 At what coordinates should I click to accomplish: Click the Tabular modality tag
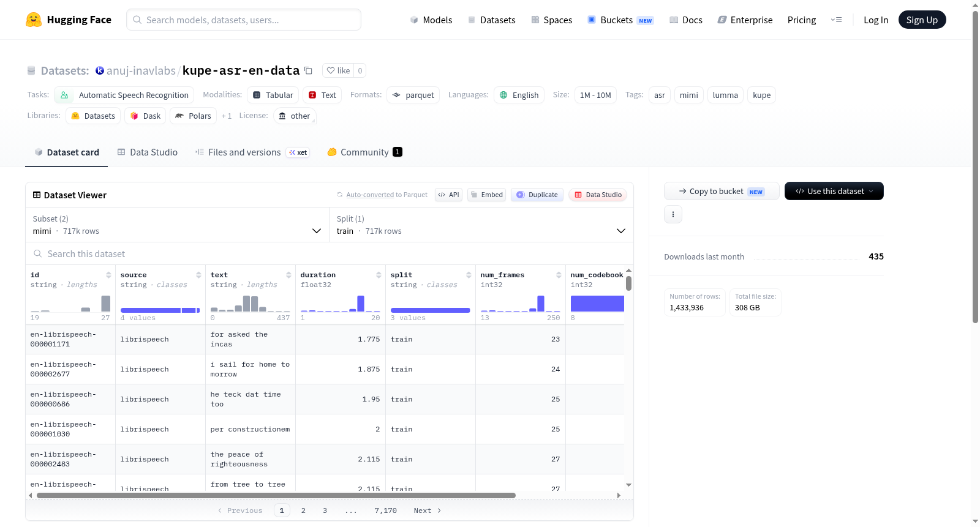coord(273,95)
